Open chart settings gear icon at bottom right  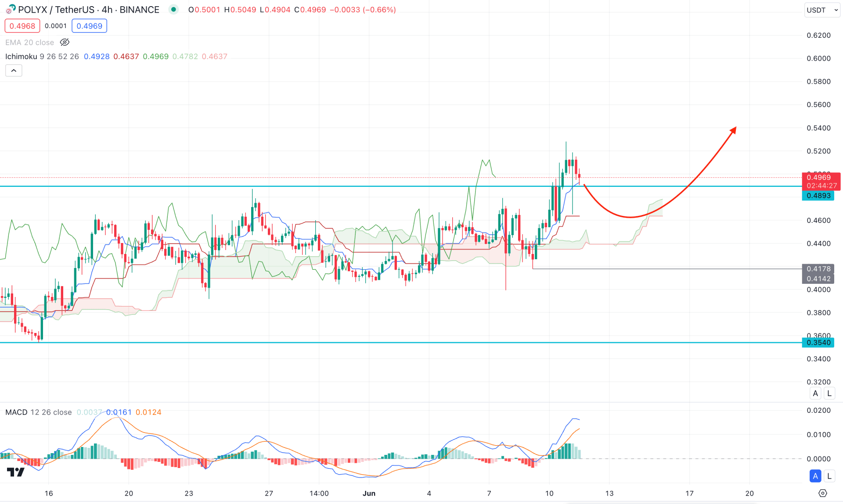click(823, 493)
